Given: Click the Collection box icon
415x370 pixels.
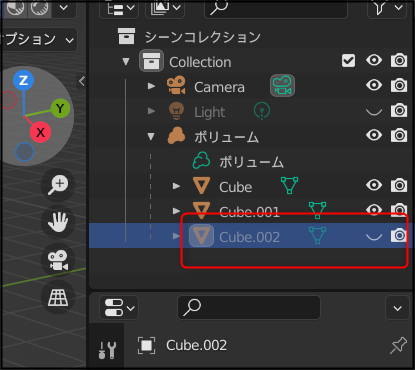Looking at the screenshot, I should pyautogui.click(x=151, y=61).
